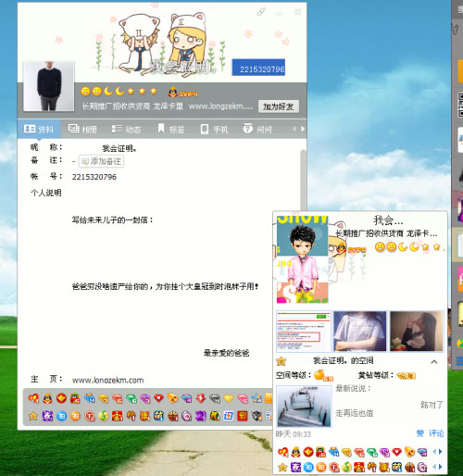Click the account number 2215320796 next to 帐号

pos(94,177)
